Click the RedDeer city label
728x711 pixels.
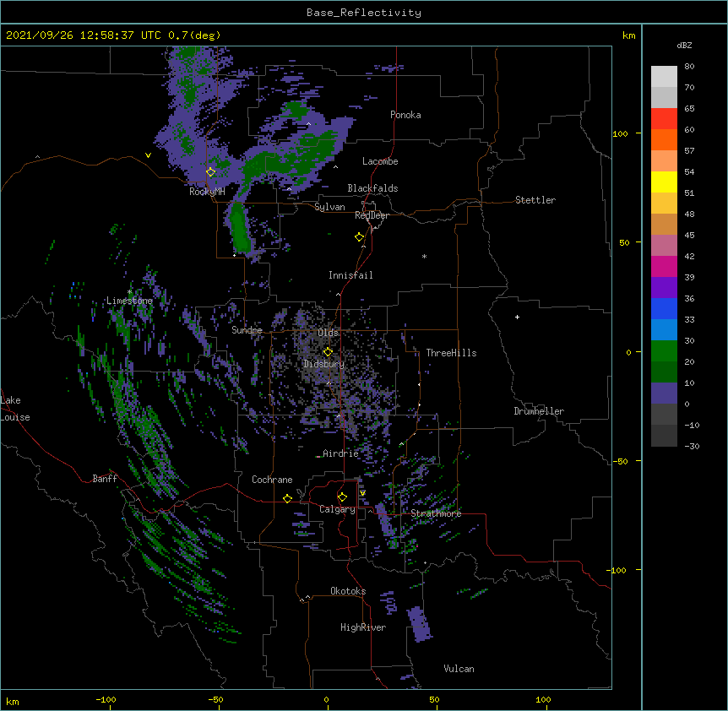pyautogui.click(x=372, y=215)
